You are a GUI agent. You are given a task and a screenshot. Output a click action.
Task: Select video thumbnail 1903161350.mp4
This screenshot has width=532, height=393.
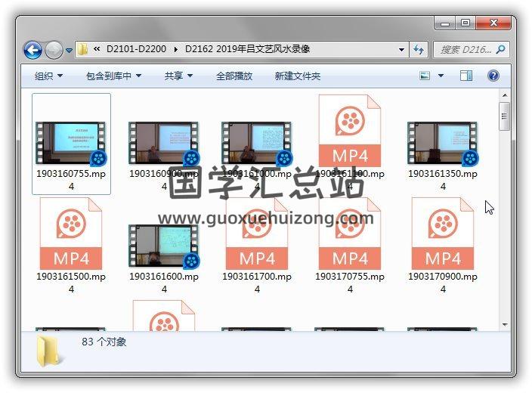coord(442,143)
